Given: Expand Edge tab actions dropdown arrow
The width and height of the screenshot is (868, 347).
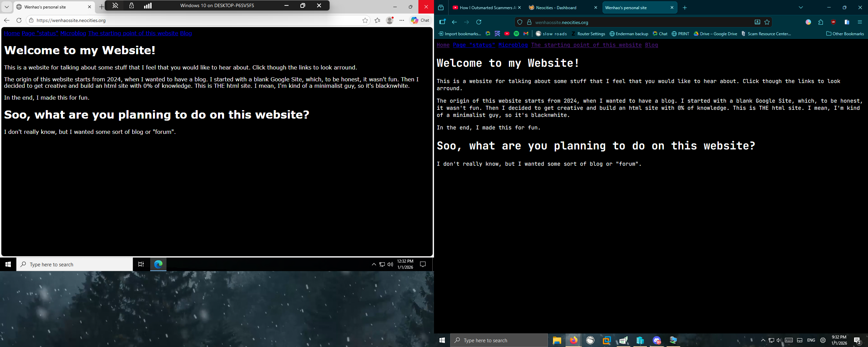Looking at the screenshot, I should (x=6, y=7).
